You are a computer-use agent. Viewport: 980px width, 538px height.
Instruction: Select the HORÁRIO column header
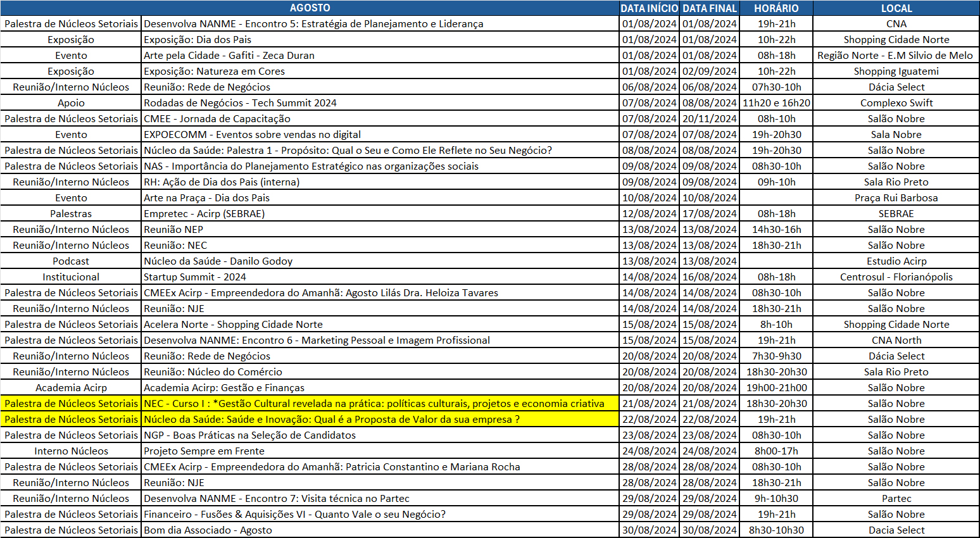[x=776, y=8]
